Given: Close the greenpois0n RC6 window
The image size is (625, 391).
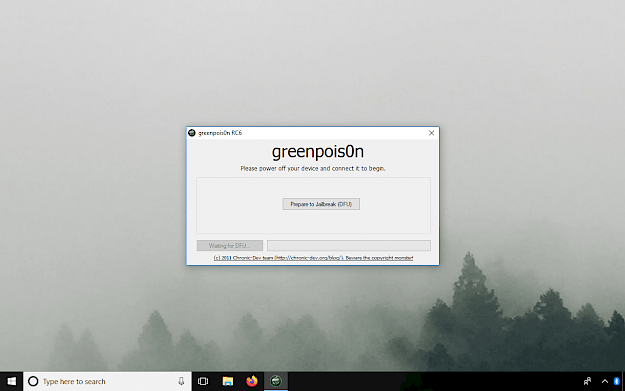Looking at the screenshot, I should [x=431, y=133].
